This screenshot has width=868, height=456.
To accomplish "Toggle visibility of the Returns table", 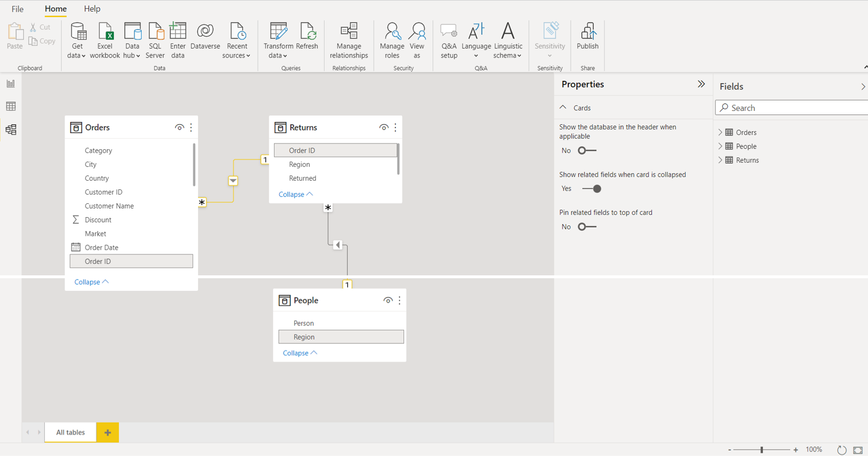I will click(384, 127).
